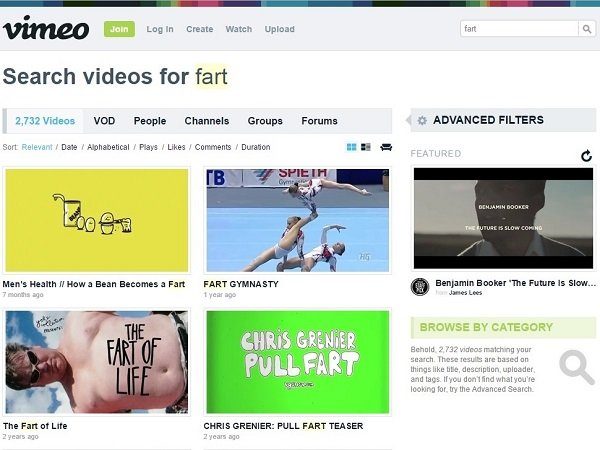Sort results by Plays

(148, 147)
